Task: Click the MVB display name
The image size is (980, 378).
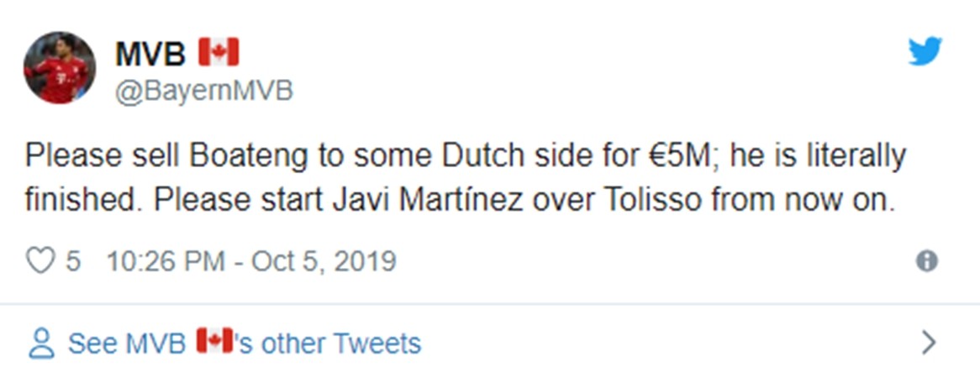Action: point(150,53)
